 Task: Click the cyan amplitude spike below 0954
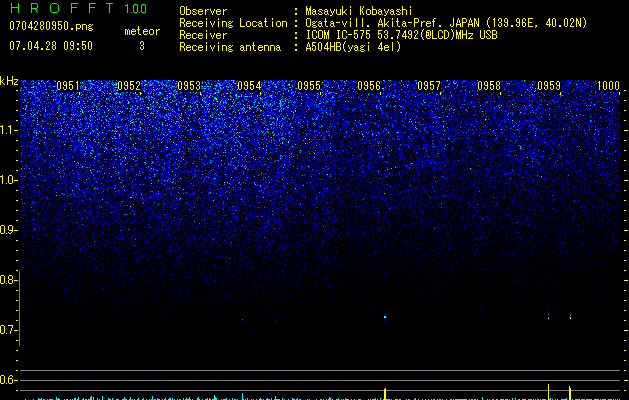coord(243,396)
